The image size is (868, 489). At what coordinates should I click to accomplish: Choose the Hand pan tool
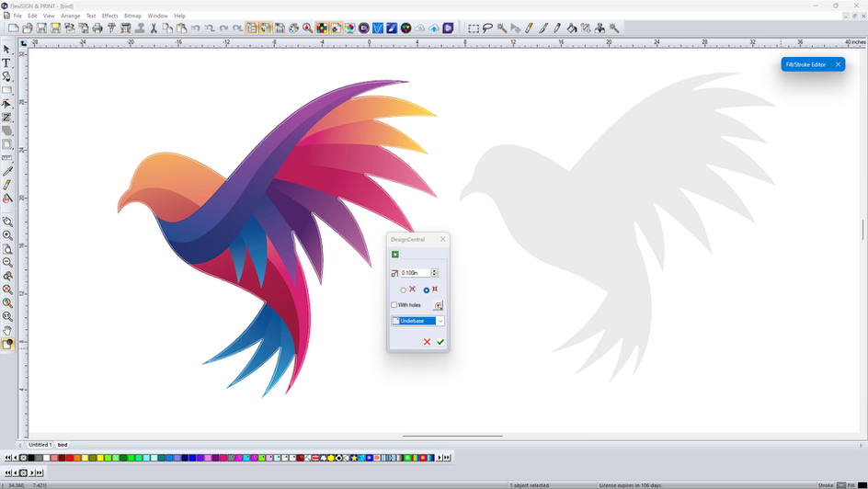(x=7, y=330)
